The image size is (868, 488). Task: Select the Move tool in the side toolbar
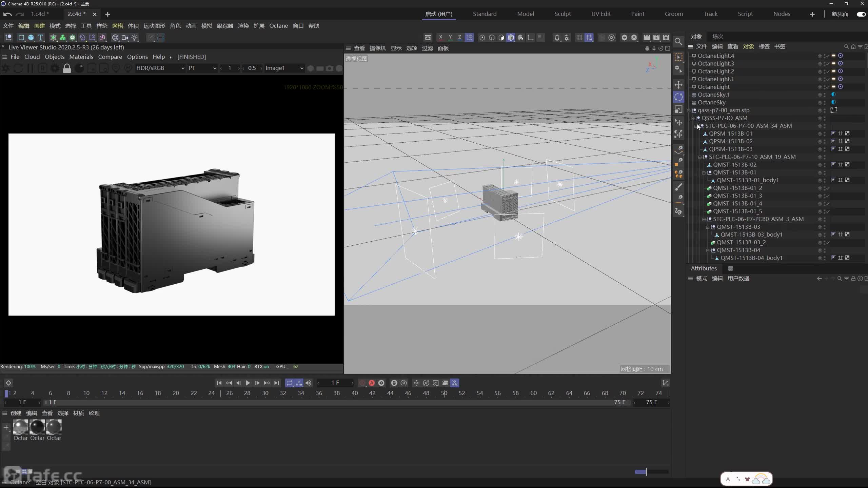pyautogui.click(x=678, y=84)
